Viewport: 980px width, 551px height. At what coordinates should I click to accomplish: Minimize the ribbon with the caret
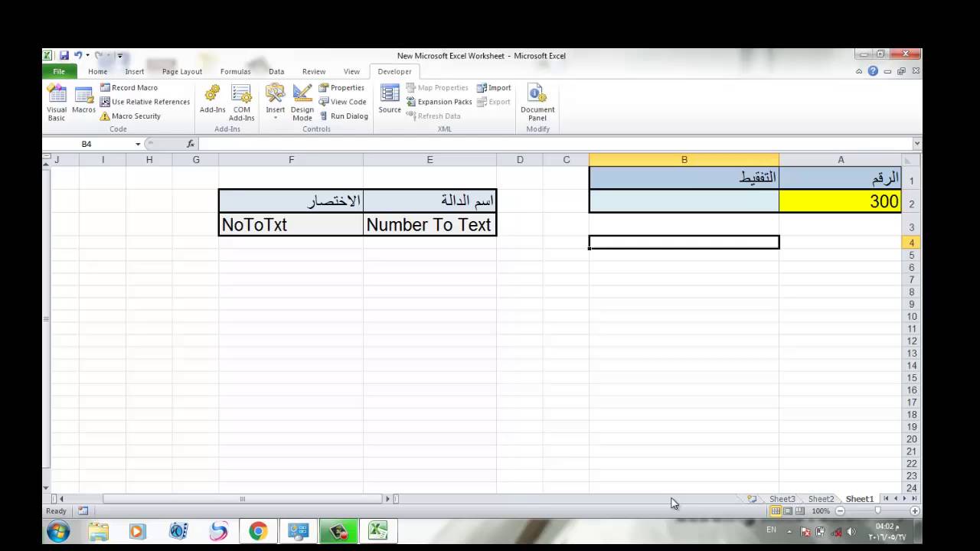click(859, 71)
